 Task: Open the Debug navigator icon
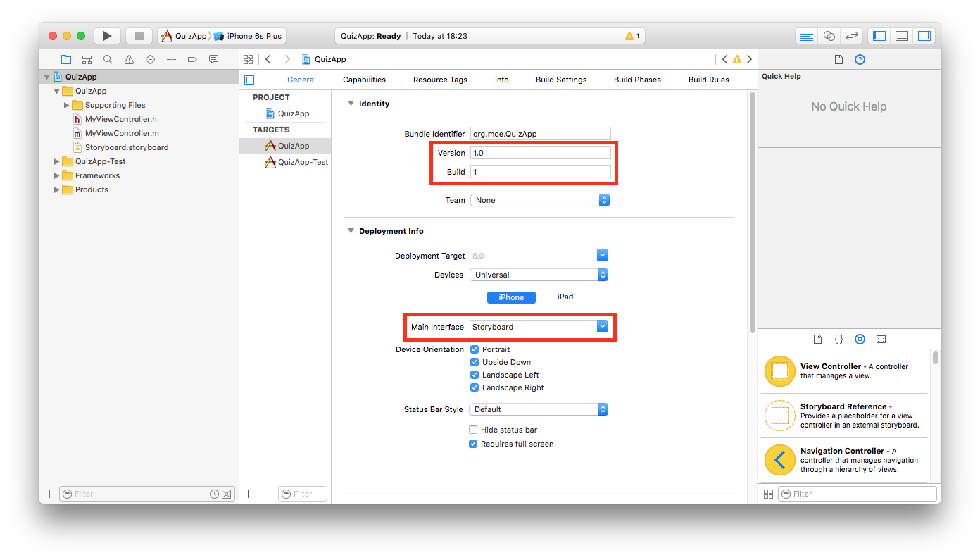(x=171, y=59)
